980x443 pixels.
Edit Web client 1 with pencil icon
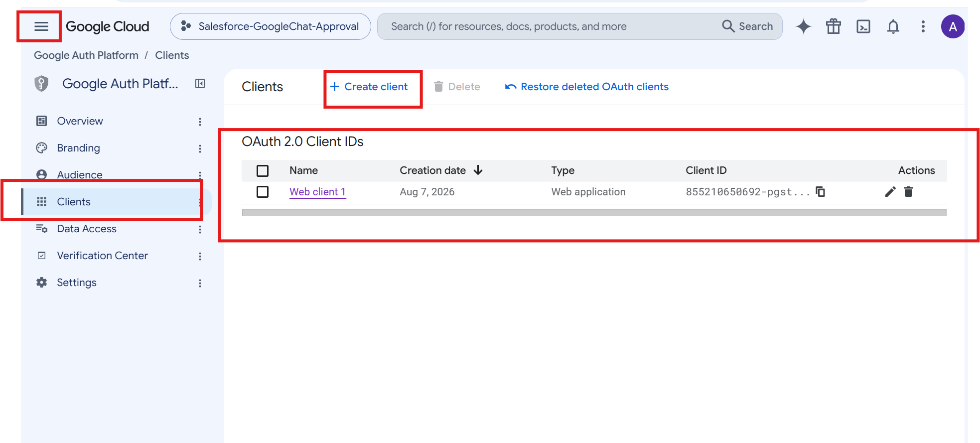(x=890, y=192)
